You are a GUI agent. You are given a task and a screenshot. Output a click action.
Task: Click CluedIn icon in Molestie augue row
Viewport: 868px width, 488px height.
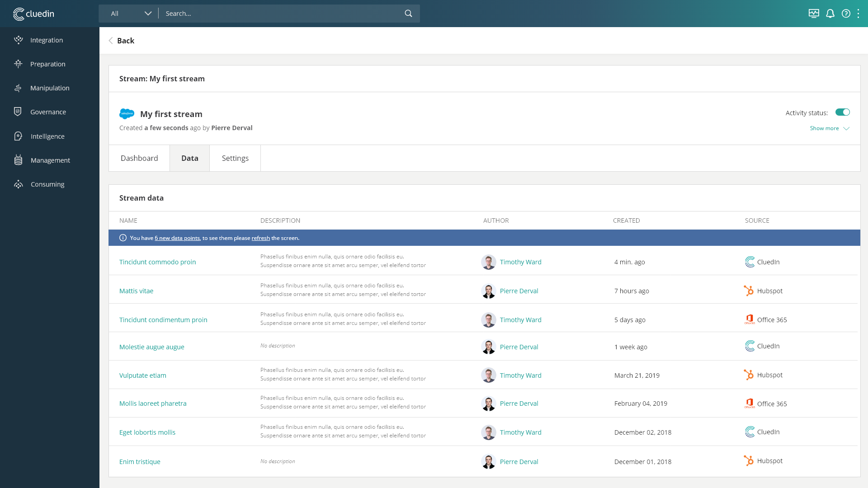[x=750, y=346]
